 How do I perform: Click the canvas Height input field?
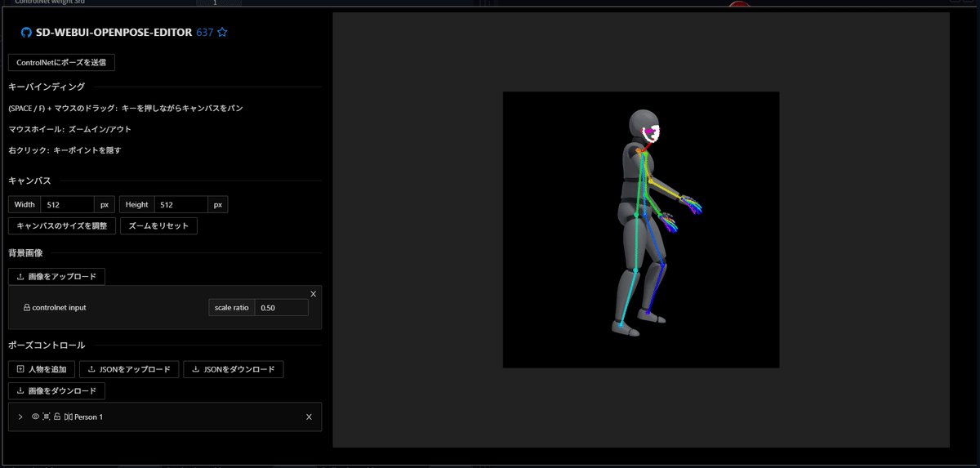[x=181, y=204]
